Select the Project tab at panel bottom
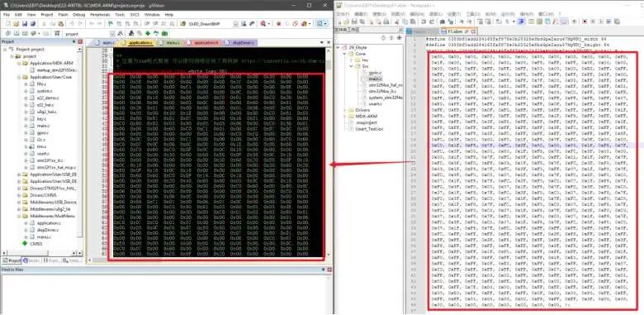This screenshot has height=315, width=644. [12, 260]
